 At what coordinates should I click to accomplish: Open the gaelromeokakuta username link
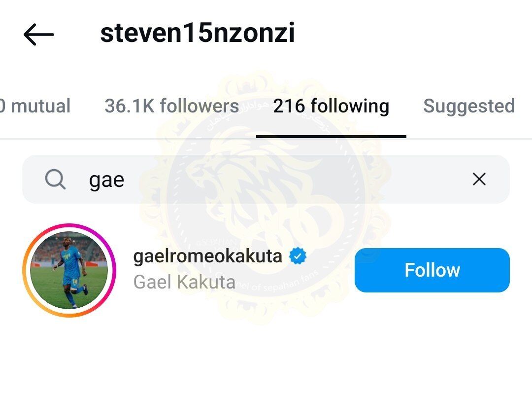click(x=207, y=256)
